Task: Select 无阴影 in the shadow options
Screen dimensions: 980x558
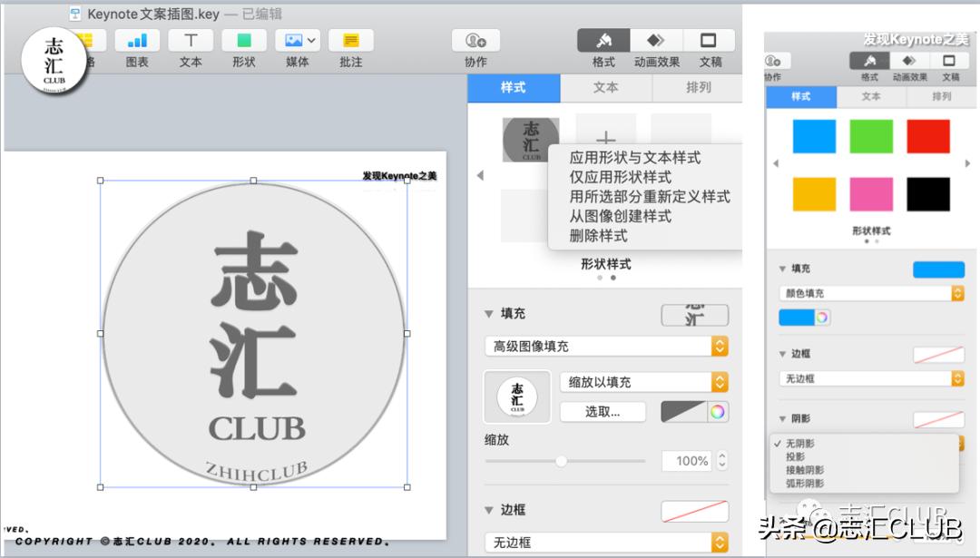Action: (799, 444)
